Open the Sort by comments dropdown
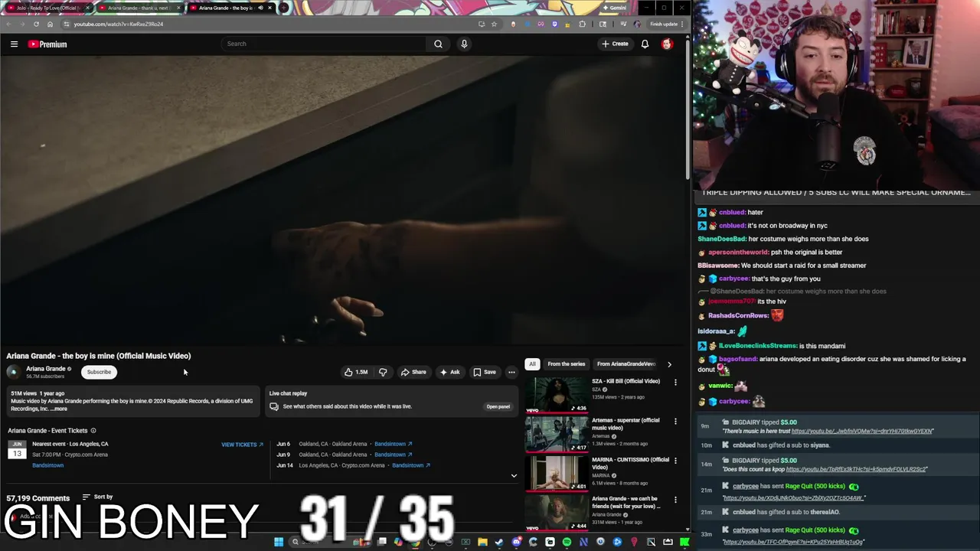The image size is (980, 551). point(97,497)
